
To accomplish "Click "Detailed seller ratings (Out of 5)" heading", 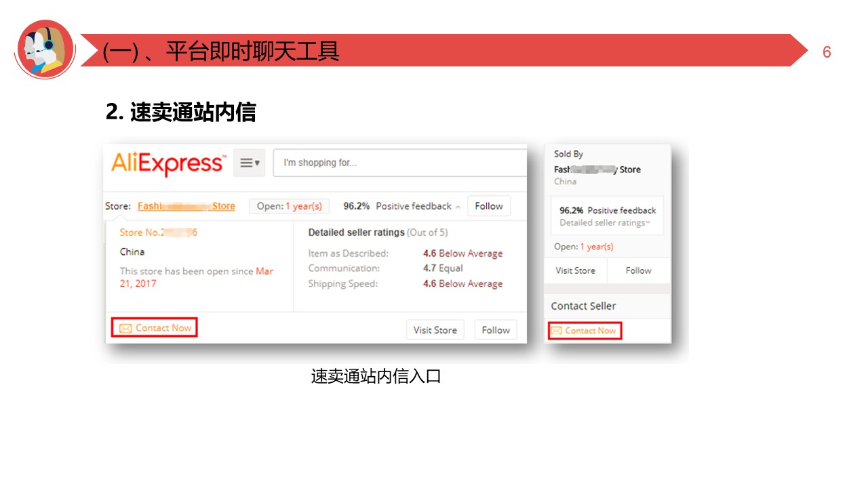I will click(x=378, y=232).
